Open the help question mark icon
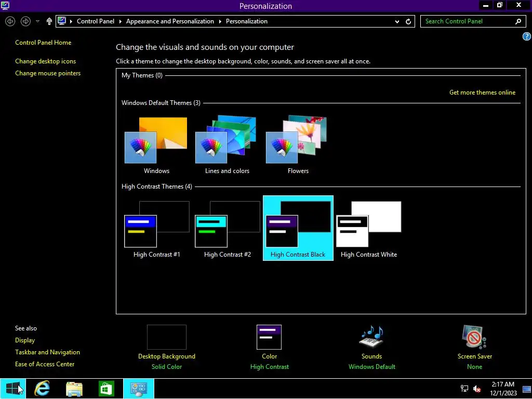This screenshot has width=532, height=399. (527, 36)
